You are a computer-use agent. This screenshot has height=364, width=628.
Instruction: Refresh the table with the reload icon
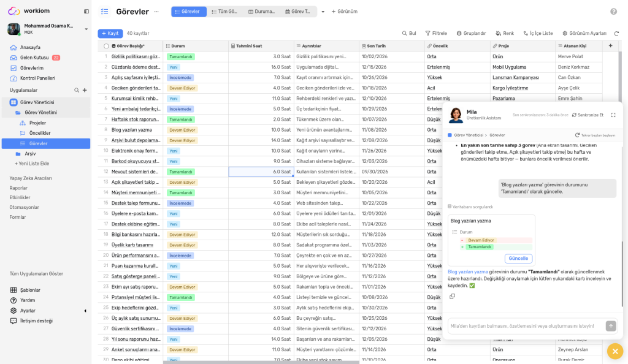coord(616,34)
